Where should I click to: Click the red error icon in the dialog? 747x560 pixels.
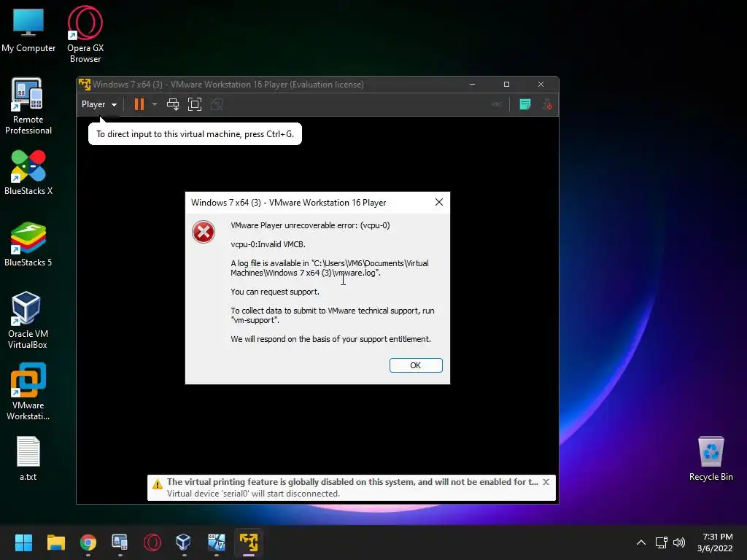tap(204, 232)
